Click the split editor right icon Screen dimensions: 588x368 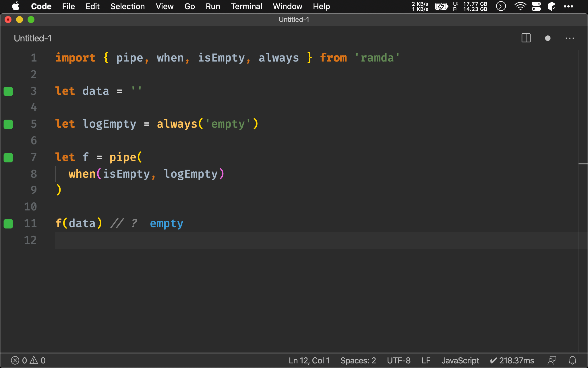(x=526, y=38)
